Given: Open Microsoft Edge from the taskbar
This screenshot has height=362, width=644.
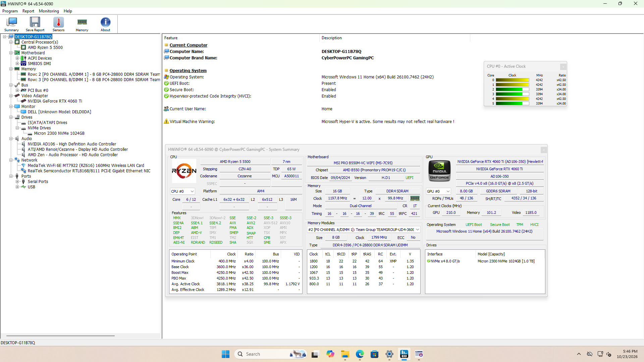Looking at the screenshot, I should (360, 354).
